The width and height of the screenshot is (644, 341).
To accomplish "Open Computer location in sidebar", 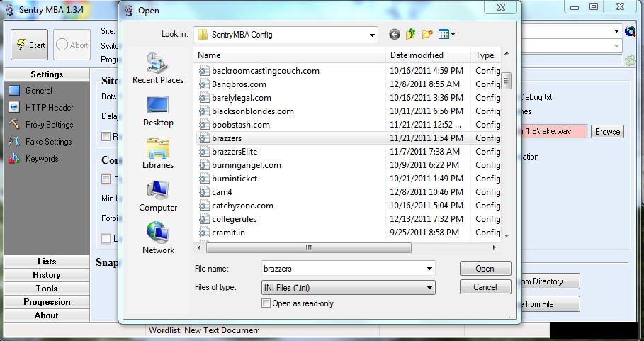I will [x=158, y=196].
